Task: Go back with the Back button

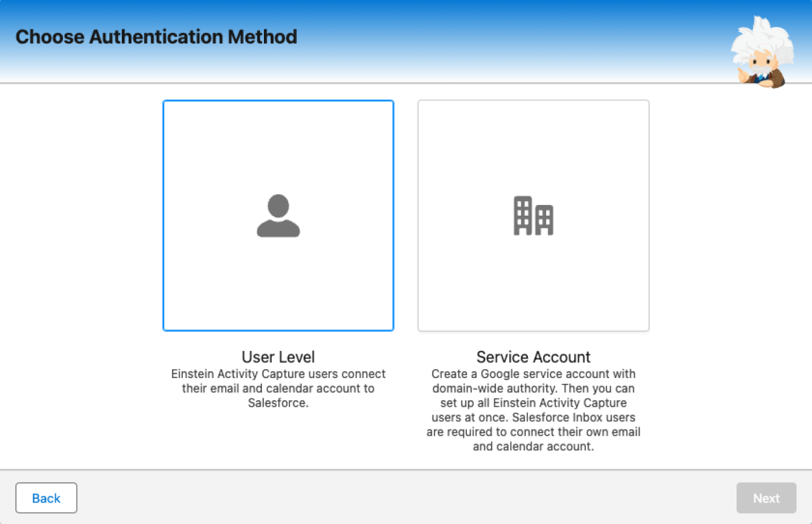Action: [x=46, y=498]
